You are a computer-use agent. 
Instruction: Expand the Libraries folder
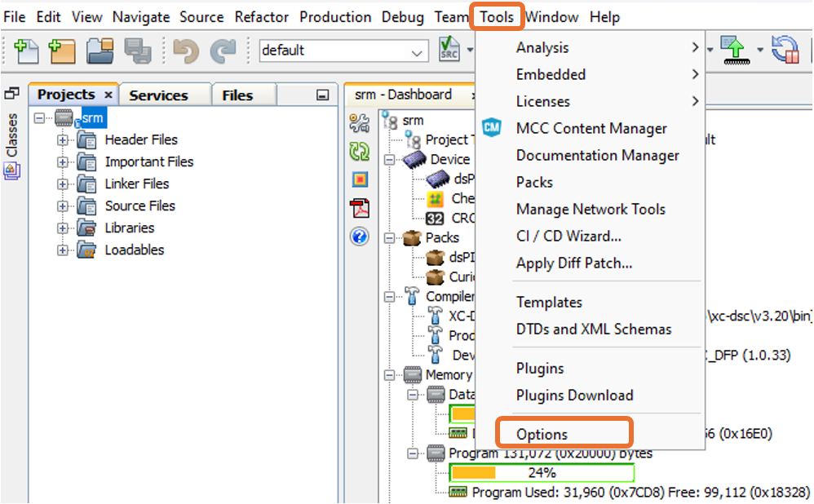(62, 228)
